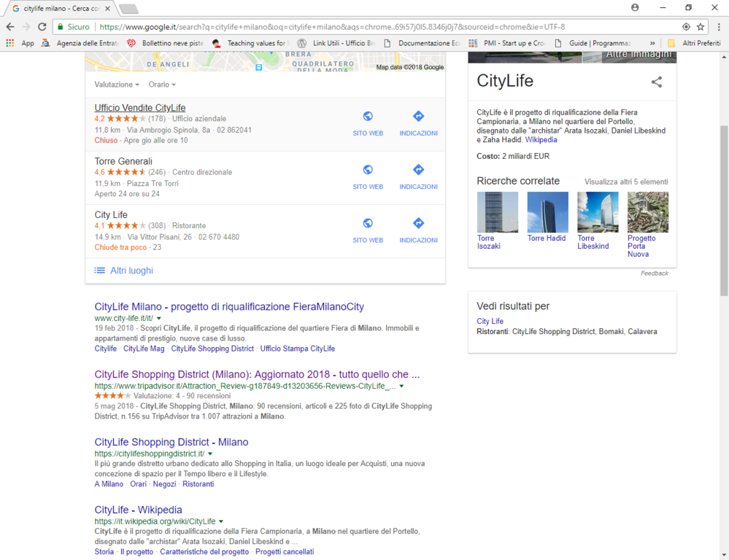Open dropdown arrow next to www.city-life.it URL

159,319
